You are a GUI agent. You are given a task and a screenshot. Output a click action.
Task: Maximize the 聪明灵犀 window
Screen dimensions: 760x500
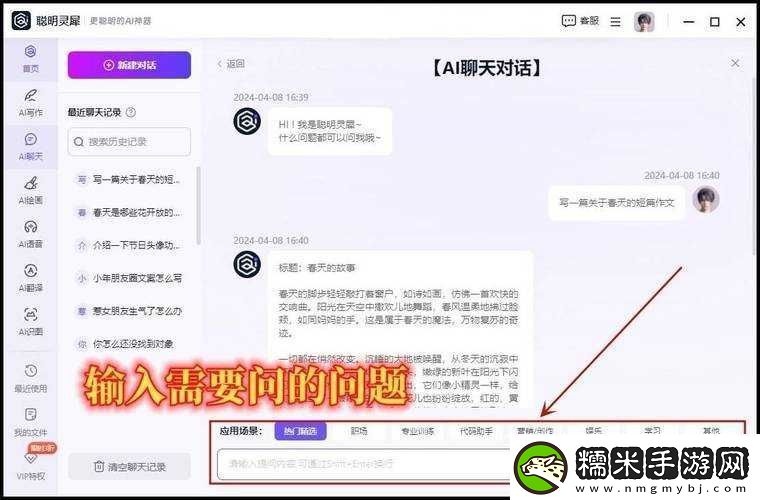(714, 22)
